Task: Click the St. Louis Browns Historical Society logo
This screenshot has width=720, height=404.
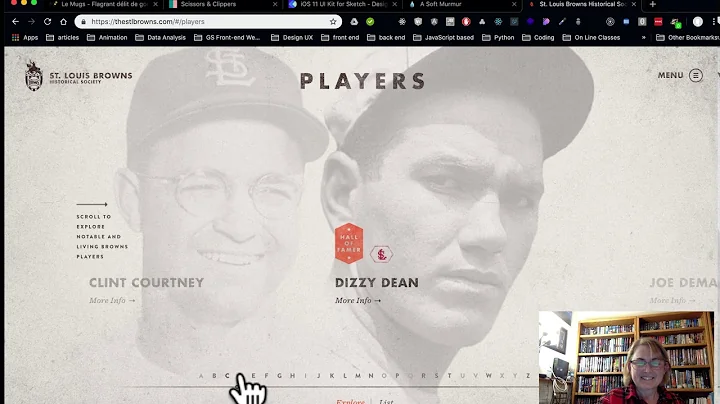Action: (79, 76)
